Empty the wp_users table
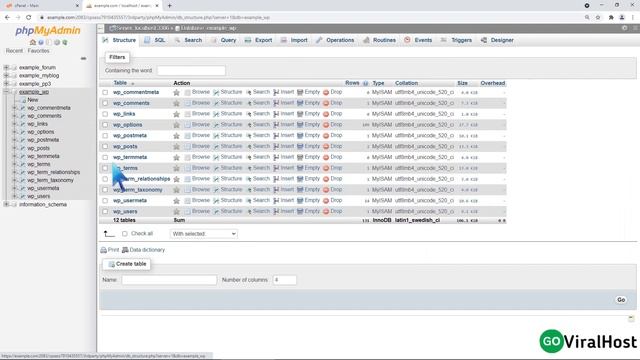 [x=309, y=211]
